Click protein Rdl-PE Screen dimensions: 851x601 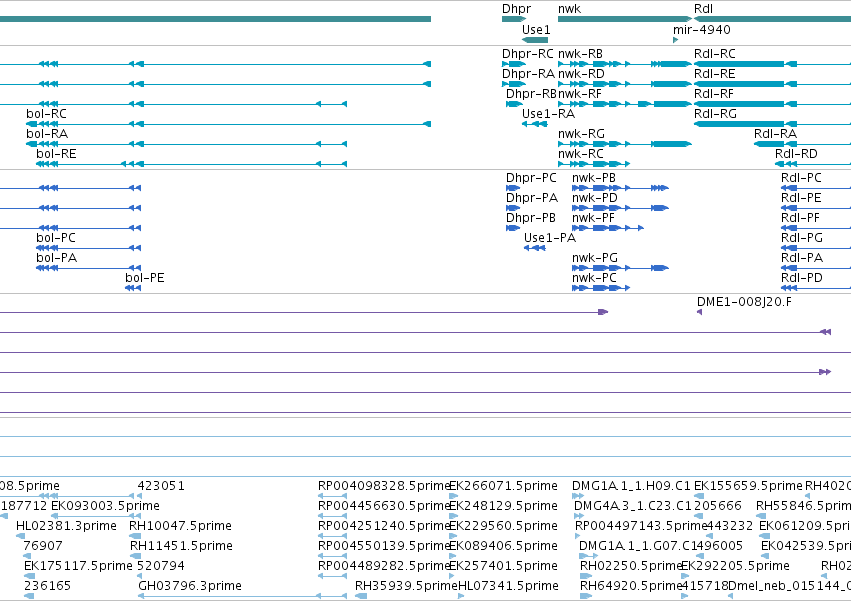(801, 198)
